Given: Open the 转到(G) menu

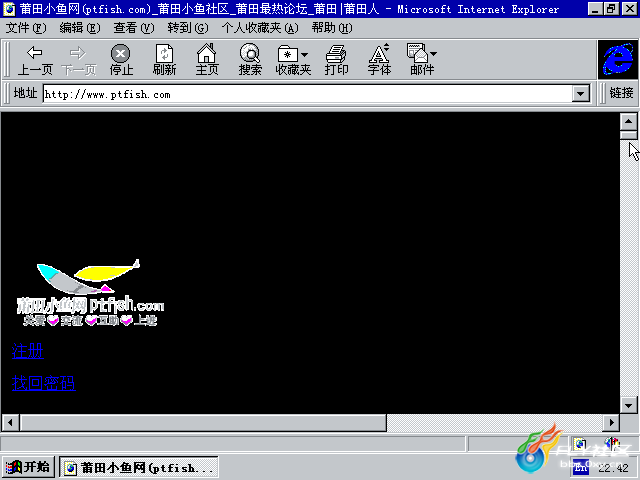Looking at the screenshot, I should point(187,28).
